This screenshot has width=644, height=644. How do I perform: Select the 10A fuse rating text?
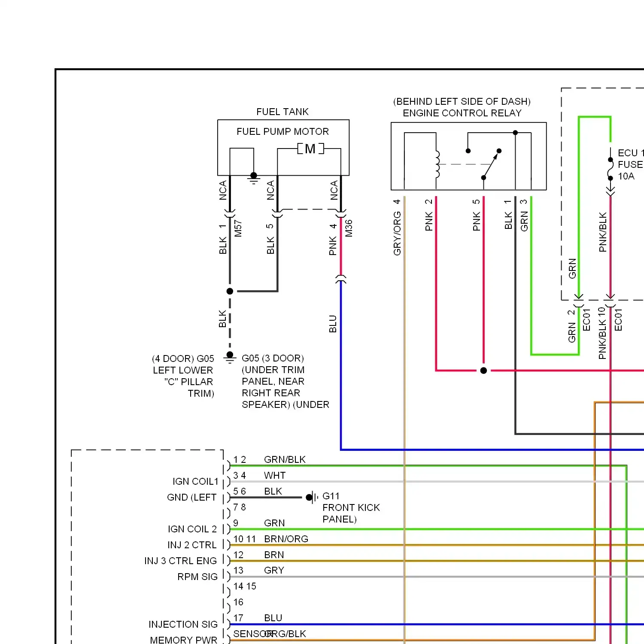[x=626, y=176]
